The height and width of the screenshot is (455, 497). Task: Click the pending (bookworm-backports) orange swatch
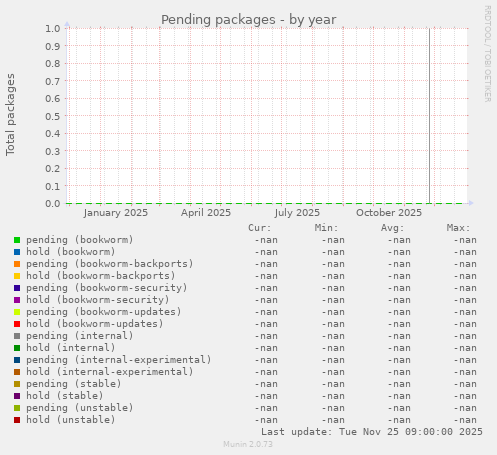[17, 264]
